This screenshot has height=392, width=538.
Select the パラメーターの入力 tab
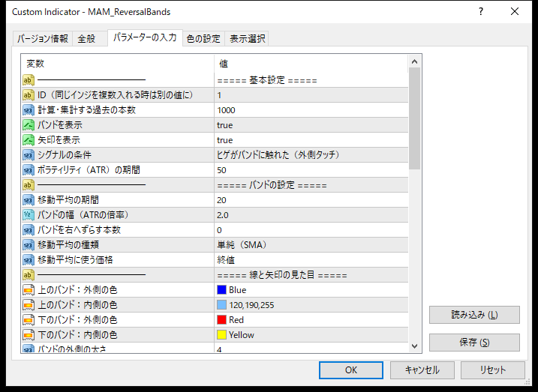(145, 37)
